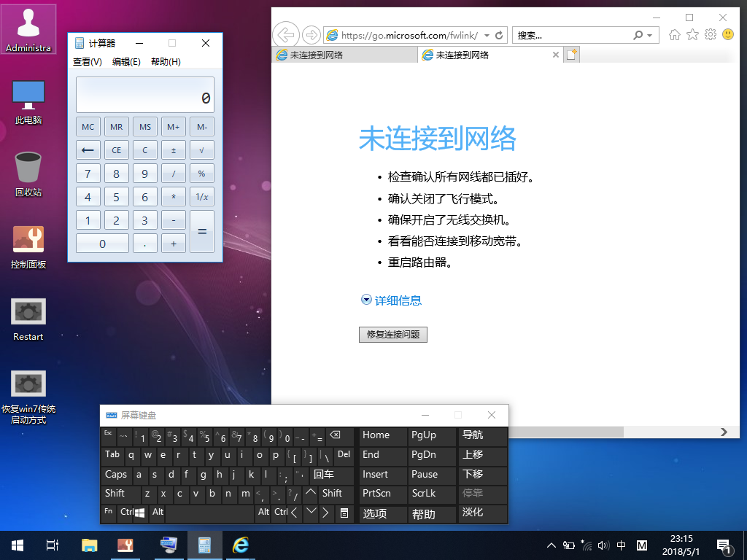Toggle left Shift key on on-screen keyboard

point(115,494)
